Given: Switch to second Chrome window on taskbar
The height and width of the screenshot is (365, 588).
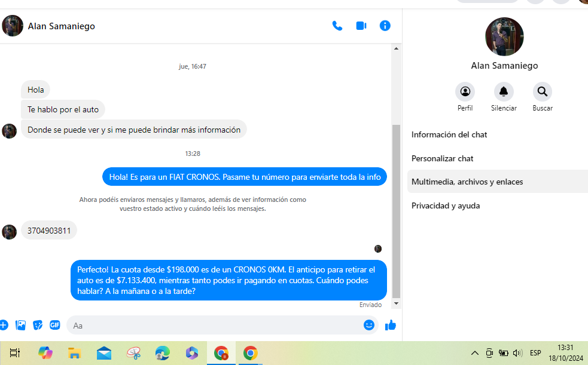Looking at the screenshot, I should (251, 352).
